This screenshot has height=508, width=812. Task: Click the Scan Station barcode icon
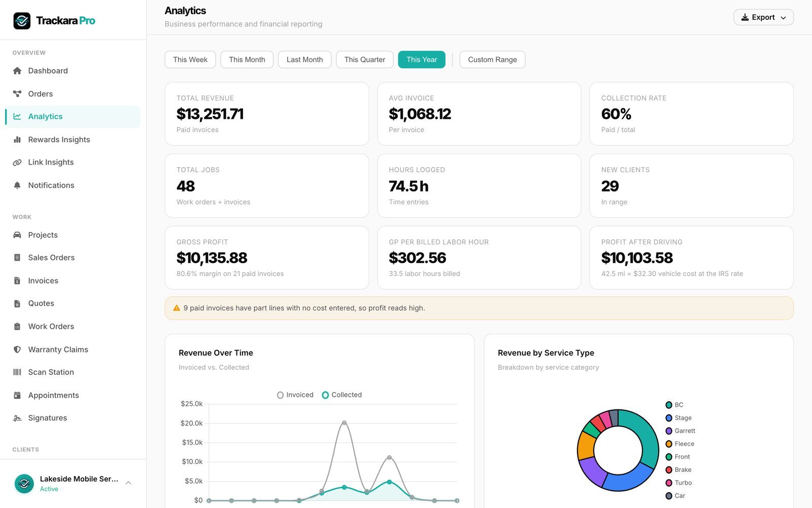pos(17,372)
